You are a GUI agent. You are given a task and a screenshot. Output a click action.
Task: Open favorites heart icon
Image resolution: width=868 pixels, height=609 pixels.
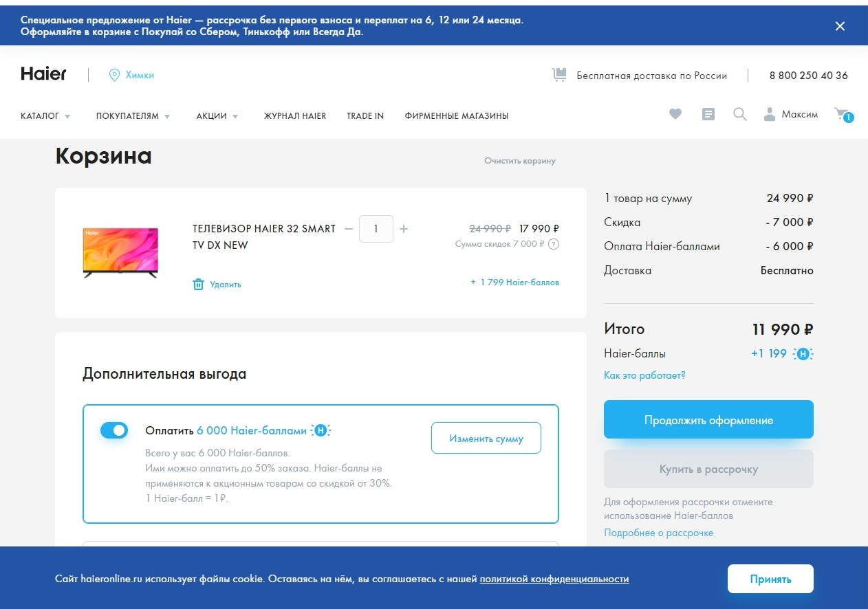(x=675, y=115)
